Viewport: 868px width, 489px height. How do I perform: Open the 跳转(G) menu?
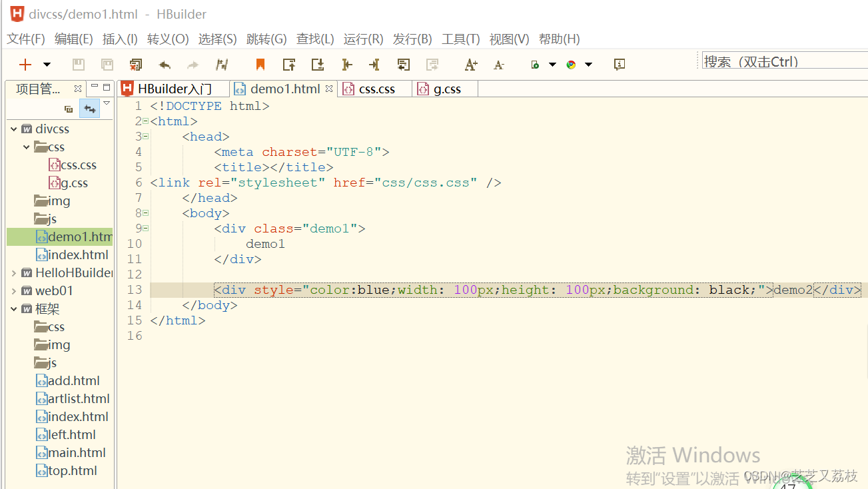(x=266, y=39)
